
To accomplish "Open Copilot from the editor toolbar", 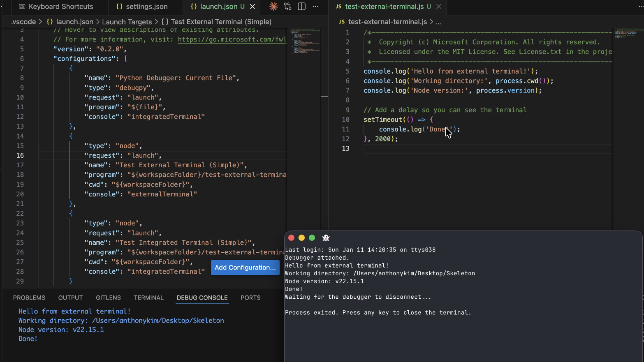I will coord(273,7).
